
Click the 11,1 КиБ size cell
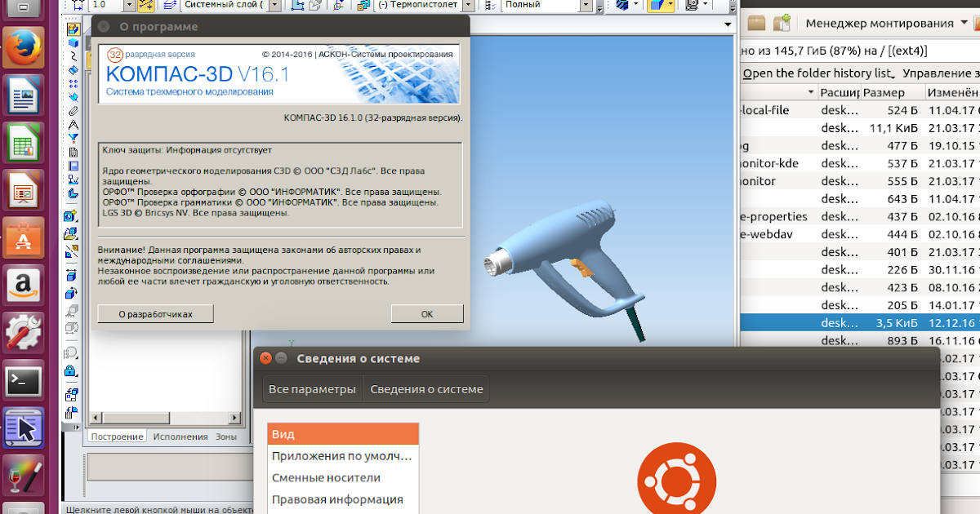[893, 128]
